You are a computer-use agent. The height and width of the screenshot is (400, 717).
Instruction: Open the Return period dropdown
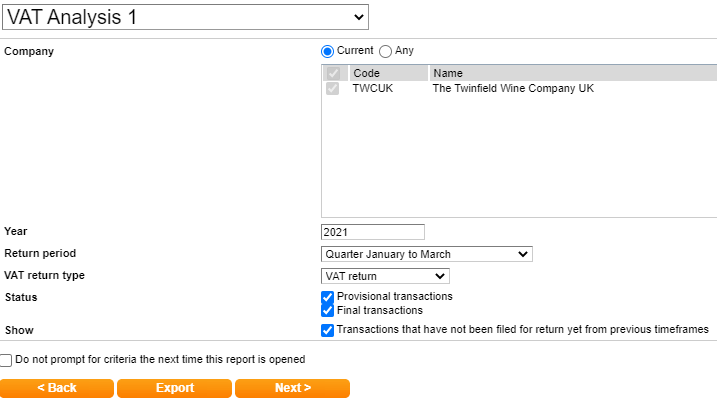click(x=427, y=254)
